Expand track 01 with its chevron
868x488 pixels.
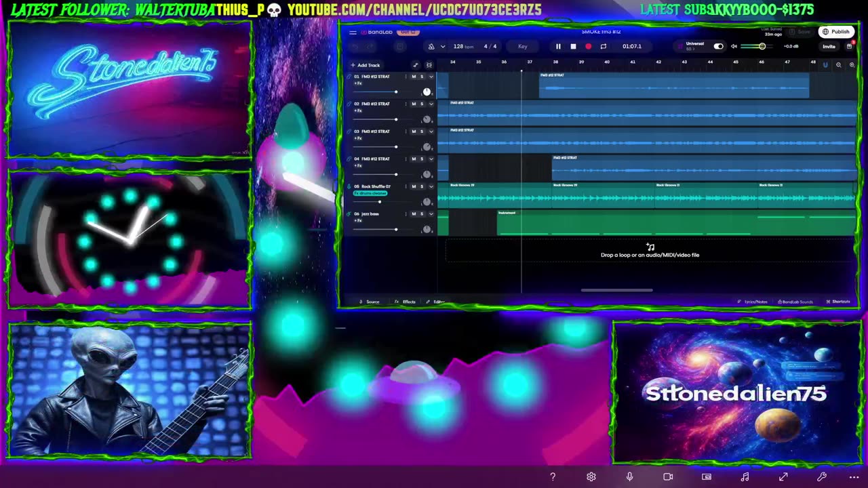(x=431, y=77)
